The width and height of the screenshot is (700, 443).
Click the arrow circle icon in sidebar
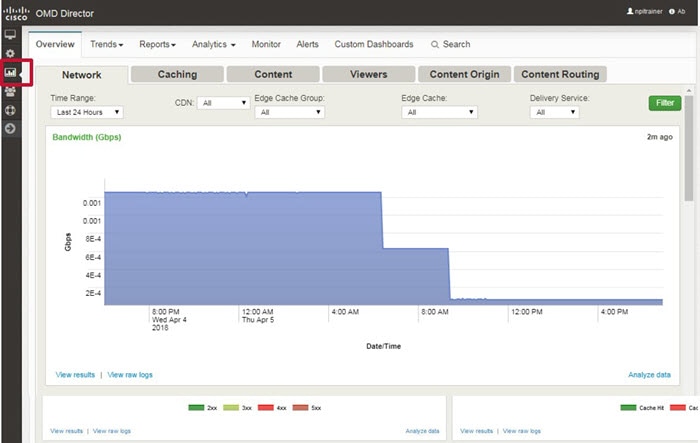tap(10, 129)
